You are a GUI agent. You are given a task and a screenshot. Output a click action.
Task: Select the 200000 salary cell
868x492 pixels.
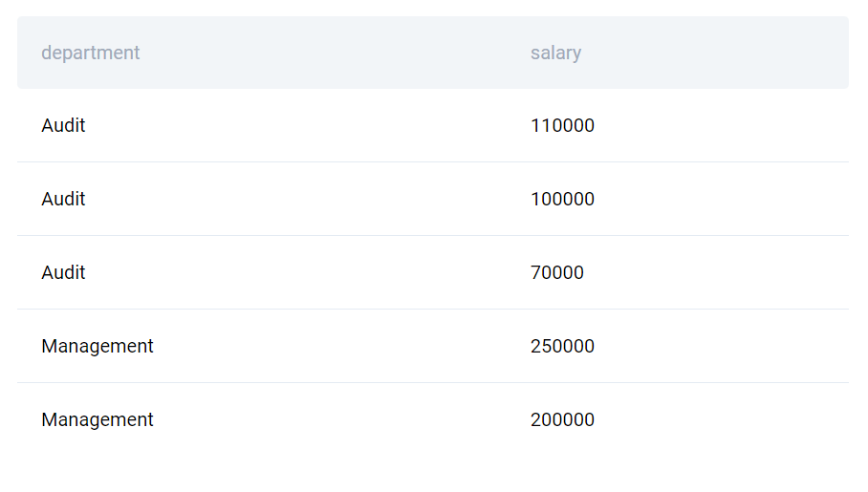coord(562,420)
